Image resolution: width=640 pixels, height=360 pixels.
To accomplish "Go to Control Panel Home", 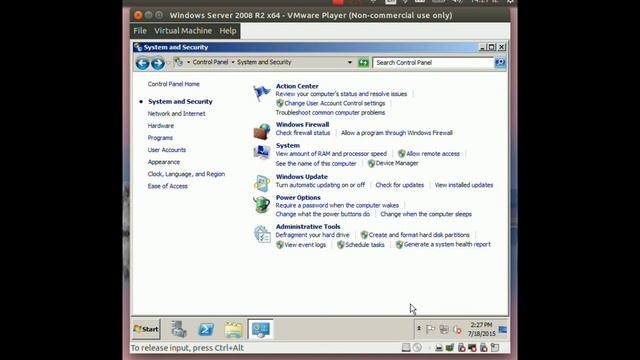I will tap(173, 84).
